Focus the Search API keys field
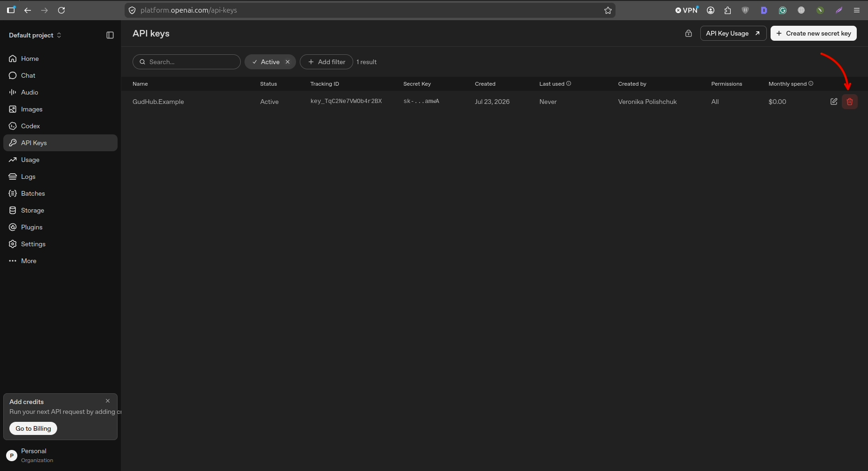 pos(186,62)
